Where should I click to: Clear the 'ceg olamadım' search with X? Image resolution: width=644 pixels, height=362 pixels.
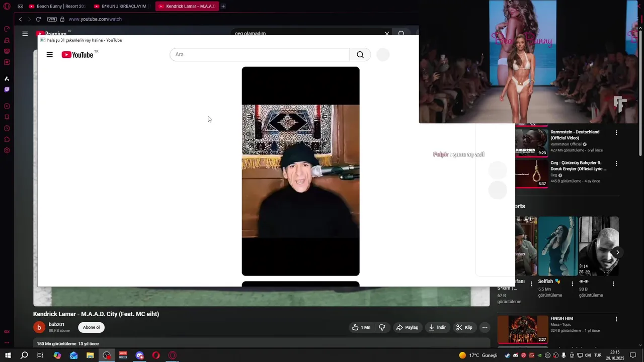point(387,33)
